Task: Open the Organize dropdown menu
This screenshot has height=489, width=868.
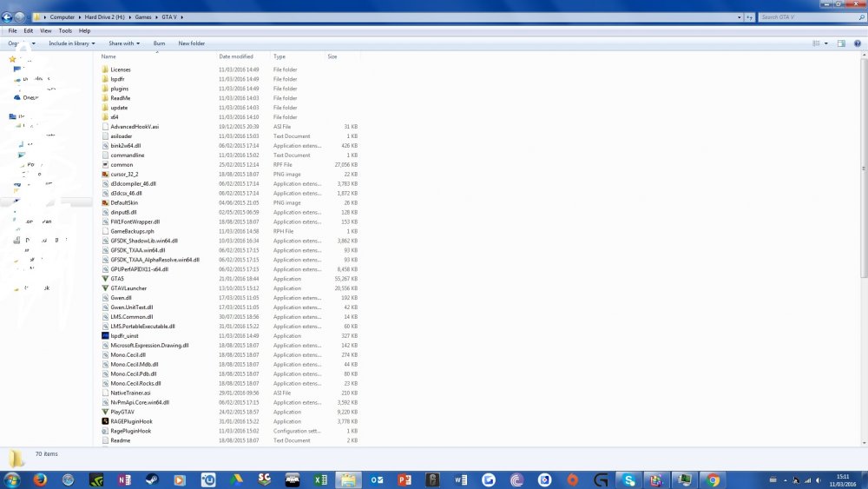Action: (21, 43)
